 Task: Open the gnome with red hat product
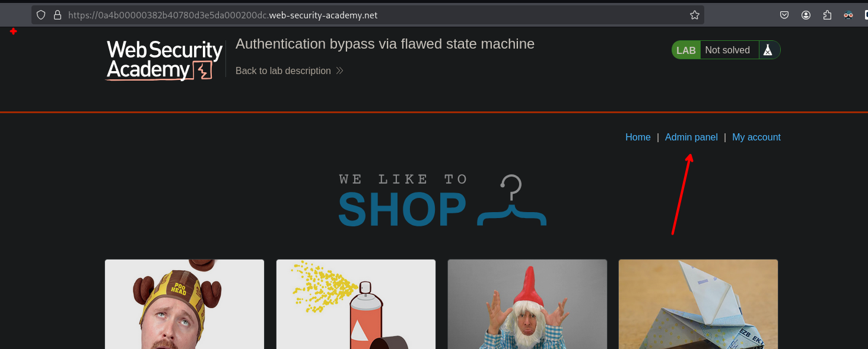pyautogui.click(x=527, y=305)
